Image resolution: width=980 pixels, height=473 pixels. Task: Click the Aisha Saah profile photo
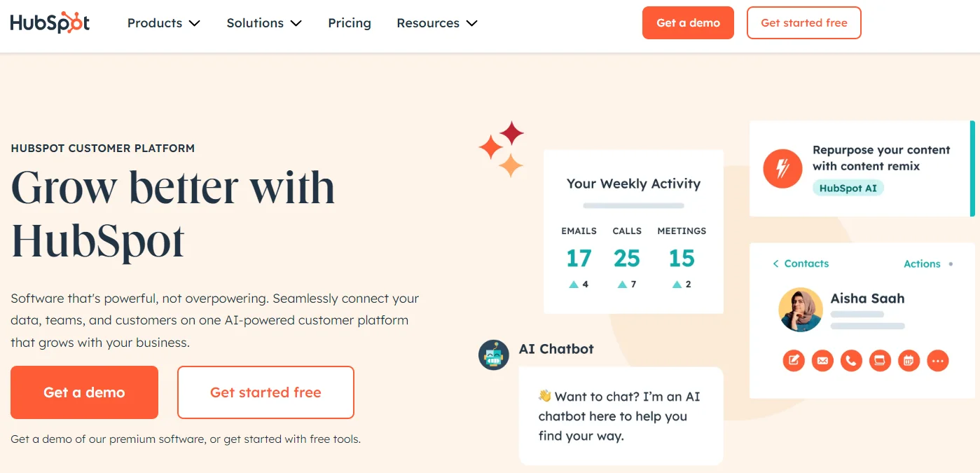(801, 310)
